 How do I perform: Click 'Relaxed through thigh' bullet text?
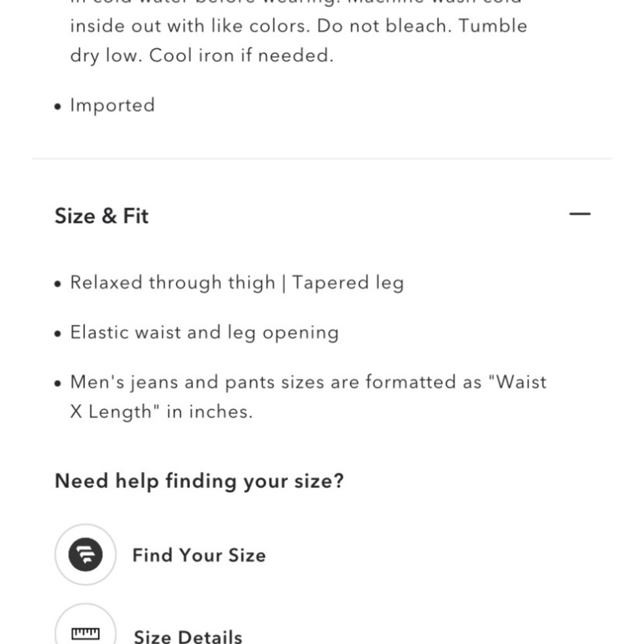[x=173, y=283]
